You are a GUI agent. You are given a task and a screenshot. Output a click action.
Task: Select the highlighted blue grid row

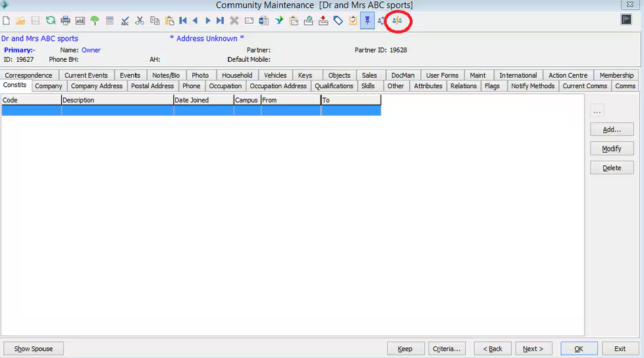pyautogui.click(x=192, y=110)
